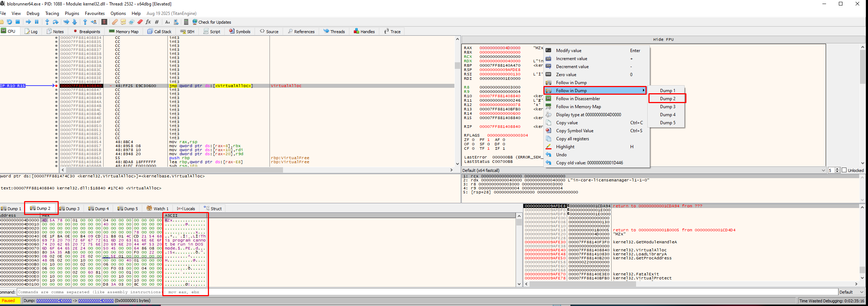The height and width of the screenshot is (306, 868).
Task: Click the Run to User Code icon
Action: tap(94, 22)
